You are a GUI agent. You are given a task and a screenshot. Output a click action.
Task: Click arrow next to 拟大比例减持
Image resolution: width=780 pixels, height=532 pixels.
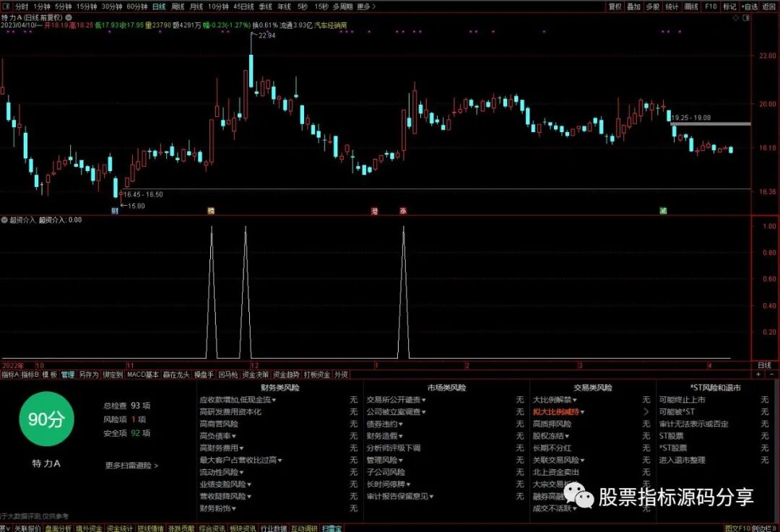pos(646,411)
